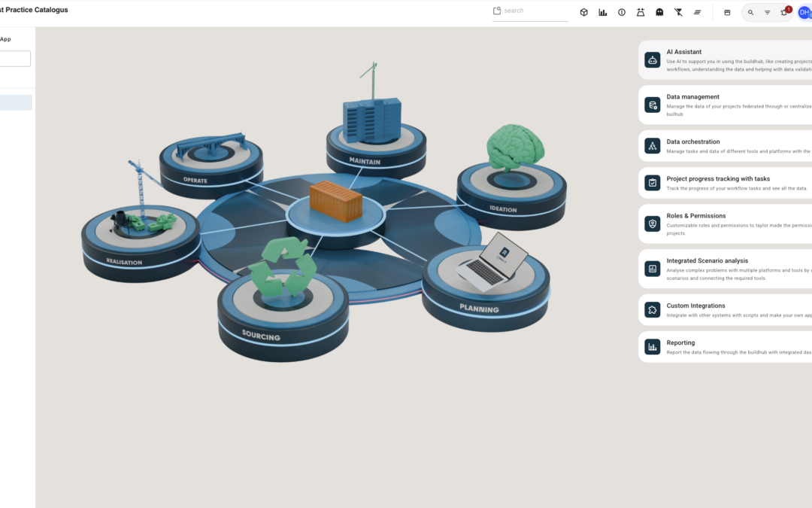Open the filter list icon in the pill
This screenshot has height=508, width=812.
[768, 13]
